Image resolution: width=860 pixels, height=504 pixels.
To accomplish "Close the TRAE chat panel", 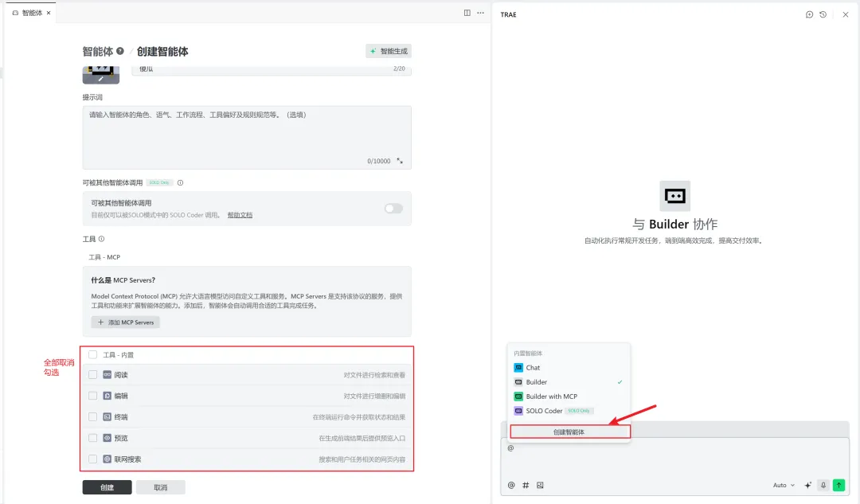I will coord(845,15).
